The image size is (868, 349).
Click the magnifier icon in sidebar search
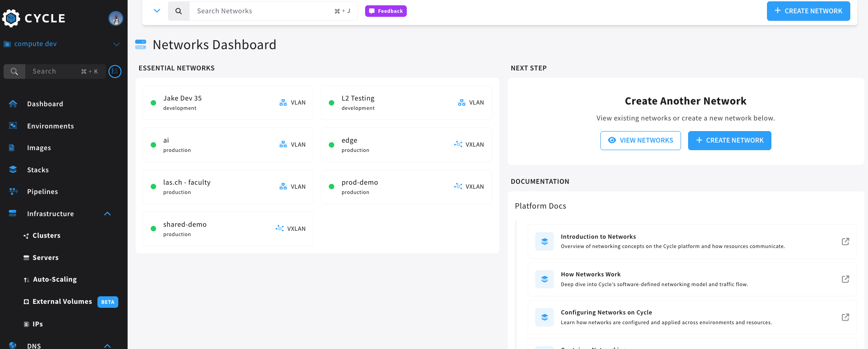tap(14, 71)
